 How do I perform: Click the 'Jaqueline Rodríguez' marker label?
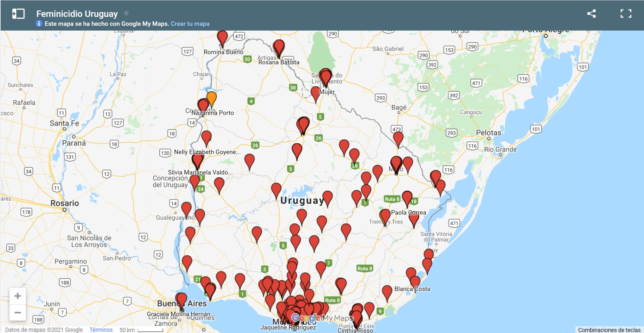(x=288, y=327)
